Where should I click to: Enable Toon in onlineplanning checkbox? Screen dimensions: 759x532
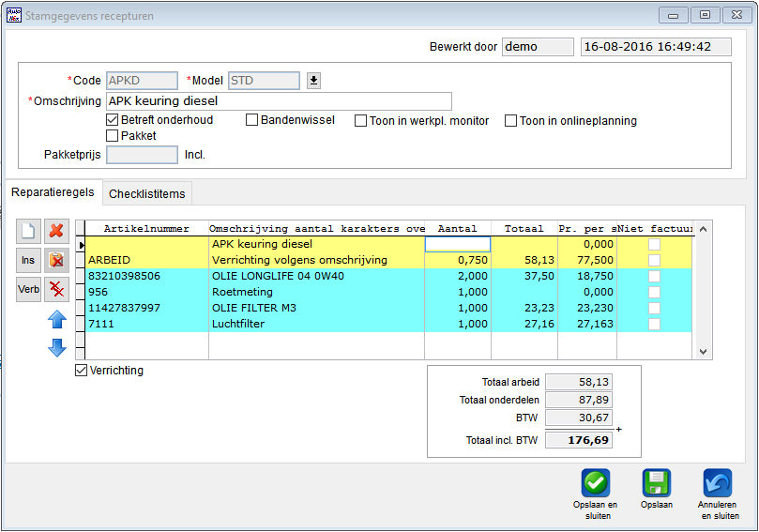point(510,120)
